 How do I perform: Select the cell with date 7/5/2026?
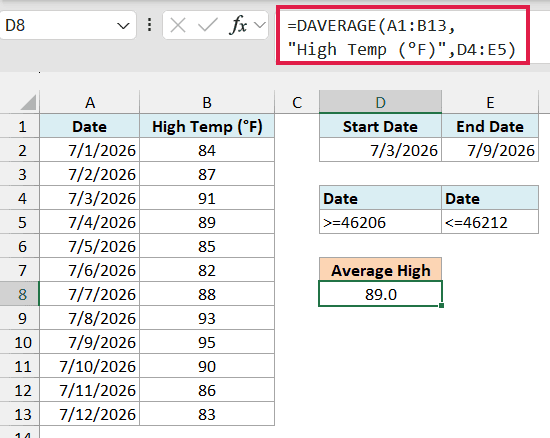(x=90, y=246)
